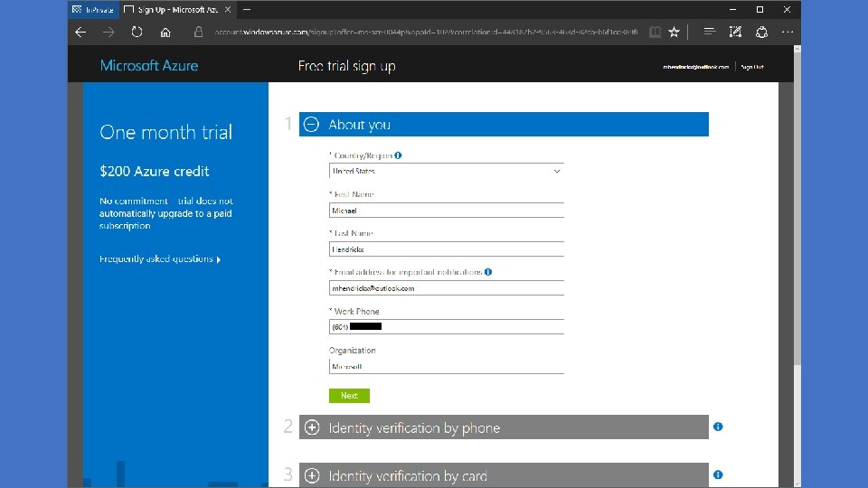Image resolution: width=868 pixels, height=488 pixels.
Task: Click the Last Name field
Action: pos(446,249)
